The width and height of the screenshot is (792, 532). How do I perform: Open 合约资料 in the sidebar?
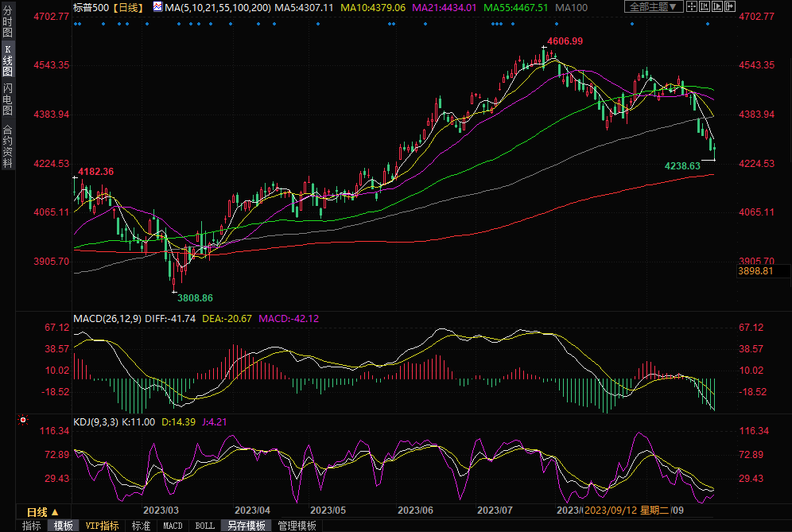pyautogui.click(x=7, y=146)
